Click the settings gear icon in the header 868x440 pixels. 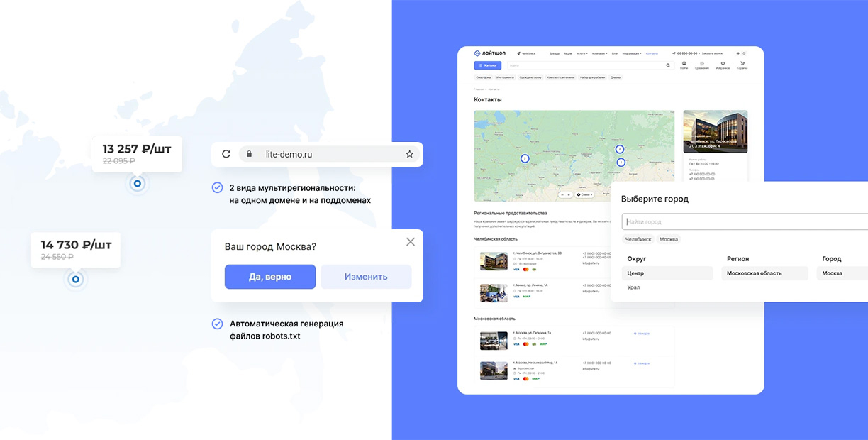click(738, 53)
